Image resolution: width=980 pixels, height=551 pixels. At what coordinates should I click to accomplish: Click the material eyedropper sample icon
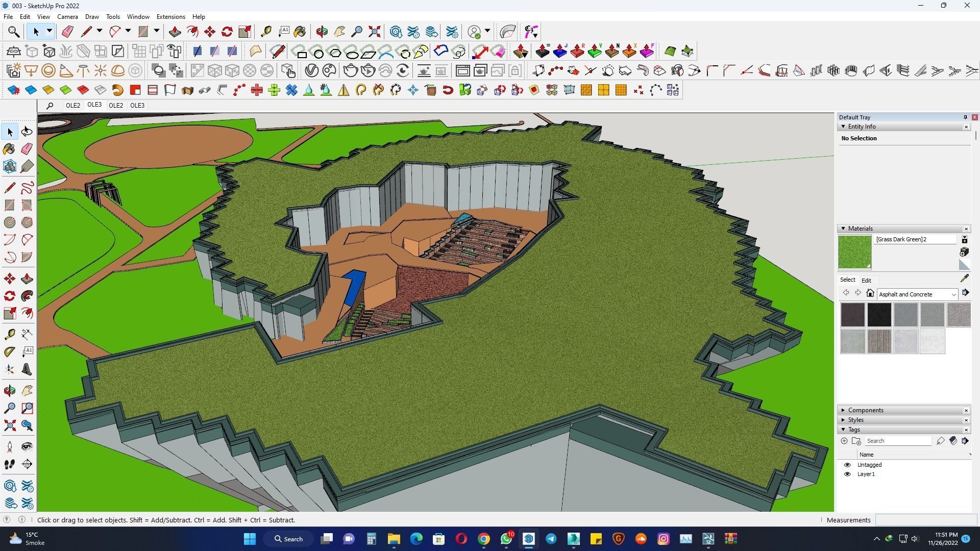coord(964,279)
